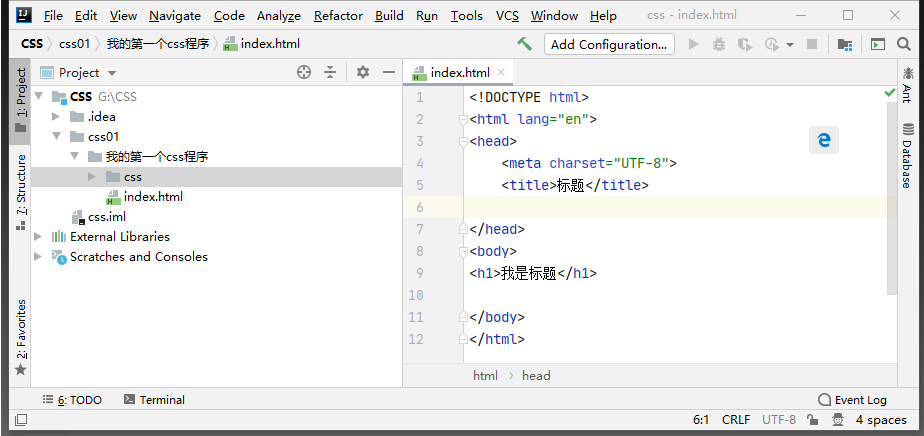This screenshot has height=436, width=924.
Task: Expand the .idea folder
Action: (56, 116)
